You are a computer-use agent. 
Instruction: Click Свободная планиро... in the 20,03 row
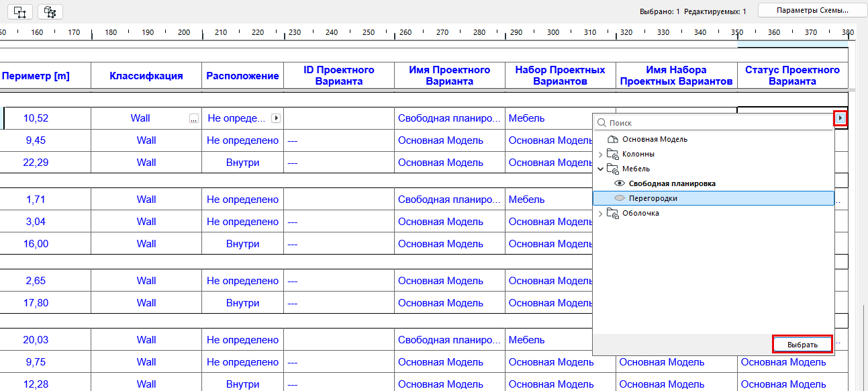pyautogui.click(x=449, y=340)
